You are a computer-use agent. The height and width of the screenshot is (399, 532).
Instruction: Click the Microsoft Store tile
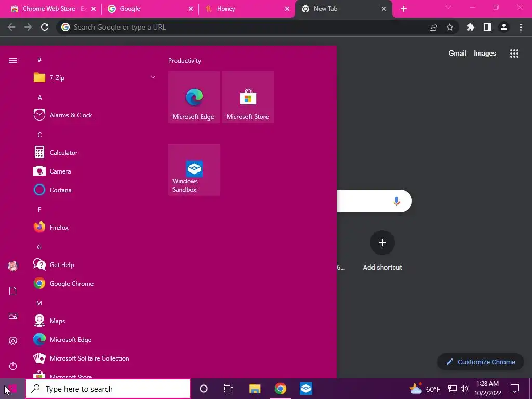pos(248,97)
